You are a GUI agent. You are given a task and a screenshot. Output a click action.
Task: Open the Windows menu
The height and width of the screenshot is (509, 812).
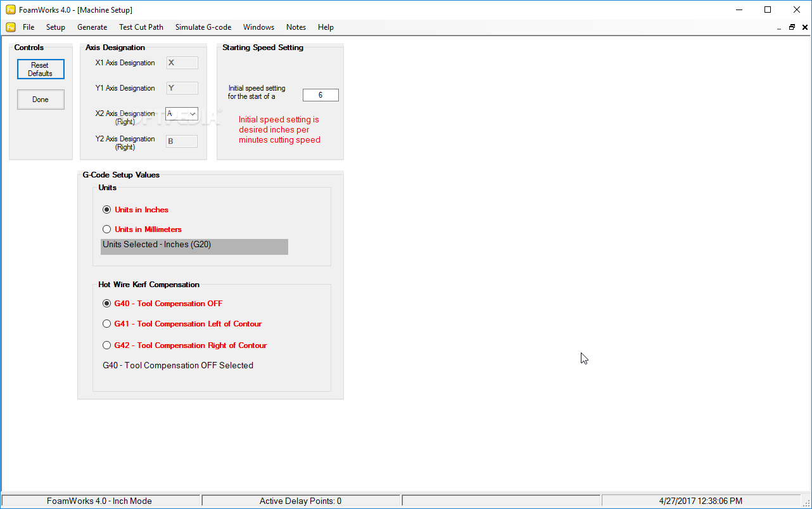point(259,27)
